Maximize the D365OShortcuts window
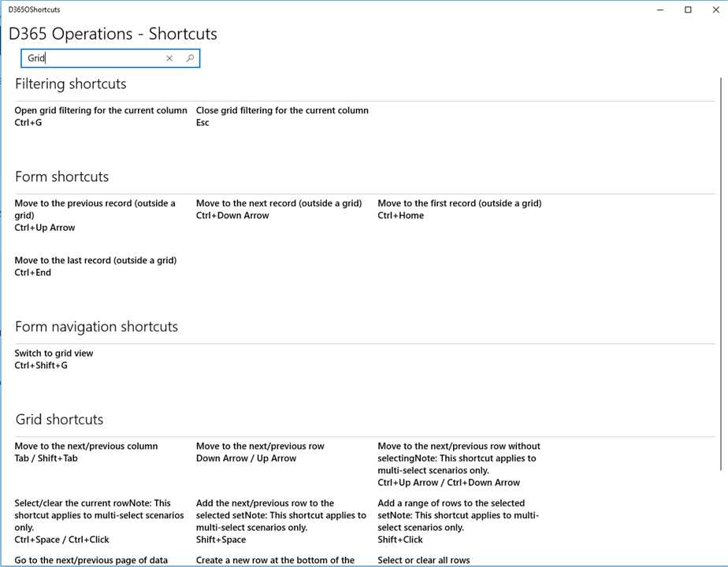 (x=688, y=9)
